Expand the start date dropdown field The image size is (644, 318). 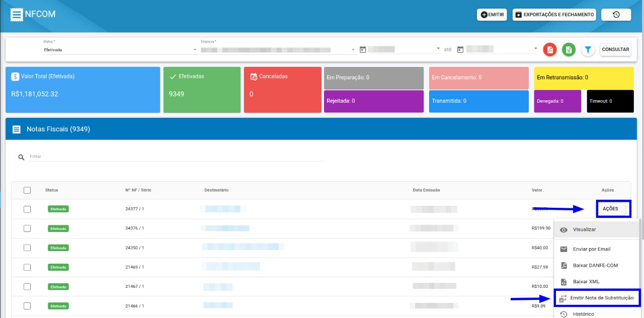click(x=404, y=49)
